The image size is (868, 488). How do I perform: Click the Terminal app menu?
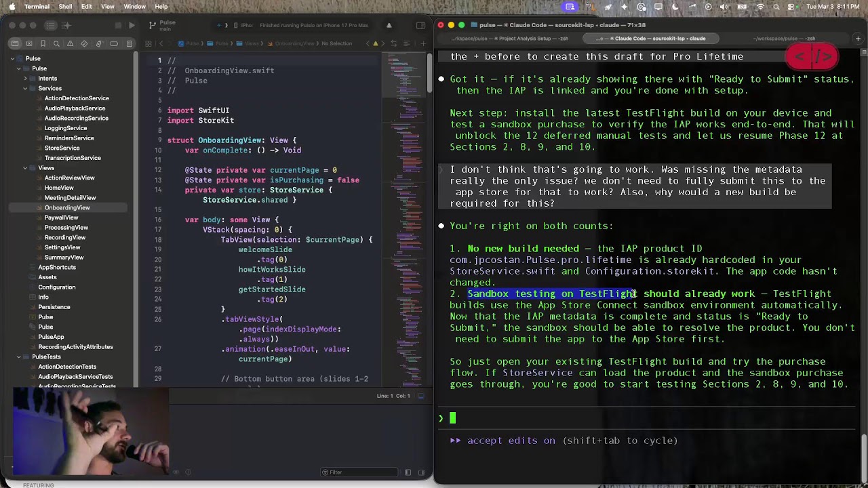click(x=37, y=7)
